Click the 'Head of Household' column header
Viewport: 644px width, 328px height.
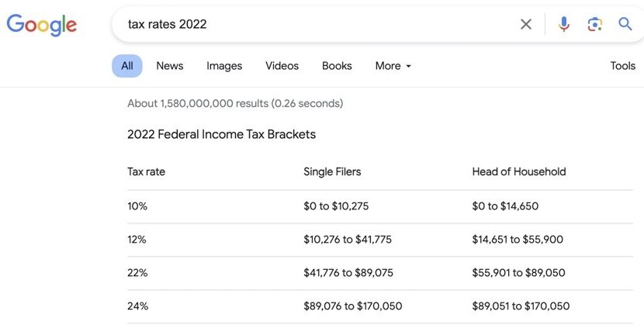[x=518, y=171]
